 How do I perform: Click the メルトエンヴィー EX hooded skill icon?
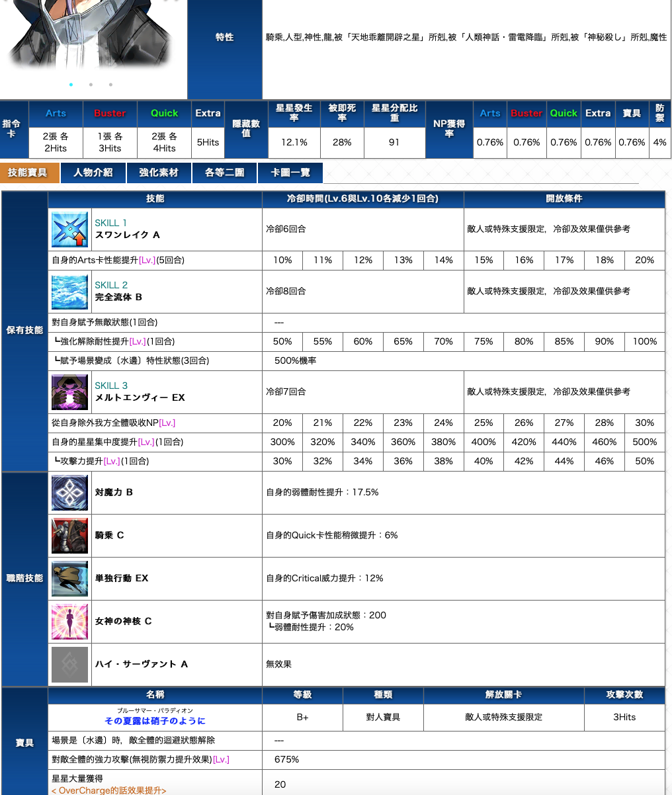(69, 392)
